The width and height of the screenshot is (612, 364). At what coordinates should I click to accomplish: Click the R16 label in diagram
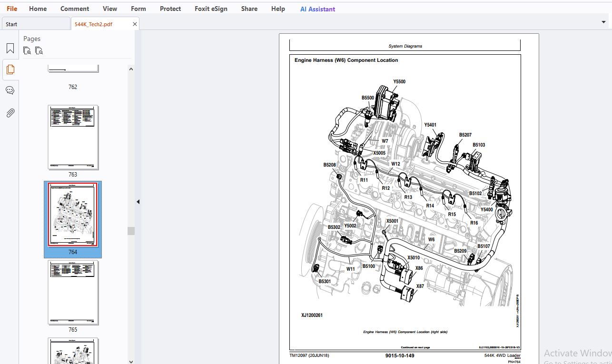474,223
